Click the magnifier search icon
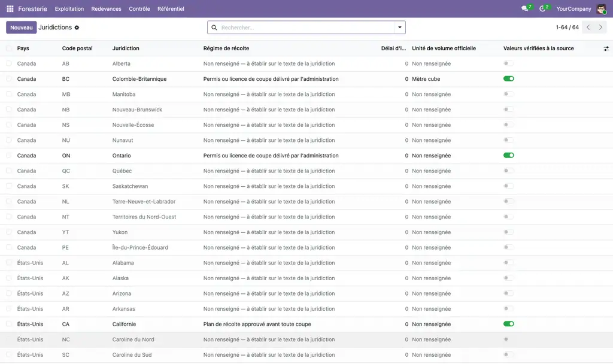Image resolution: width=613 pixels, height=364 pixels. point(214,28)
